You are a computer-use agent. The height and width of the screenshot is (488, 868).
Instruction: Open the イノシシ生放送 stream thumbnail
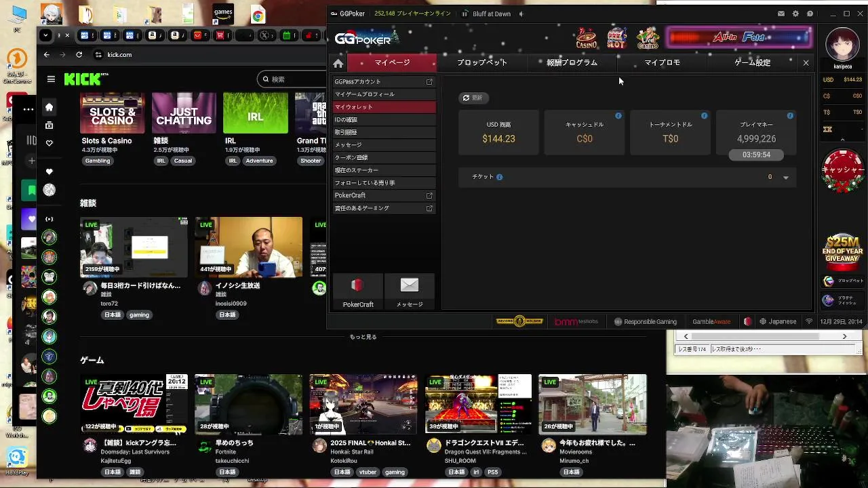click(x=249, y=247)
